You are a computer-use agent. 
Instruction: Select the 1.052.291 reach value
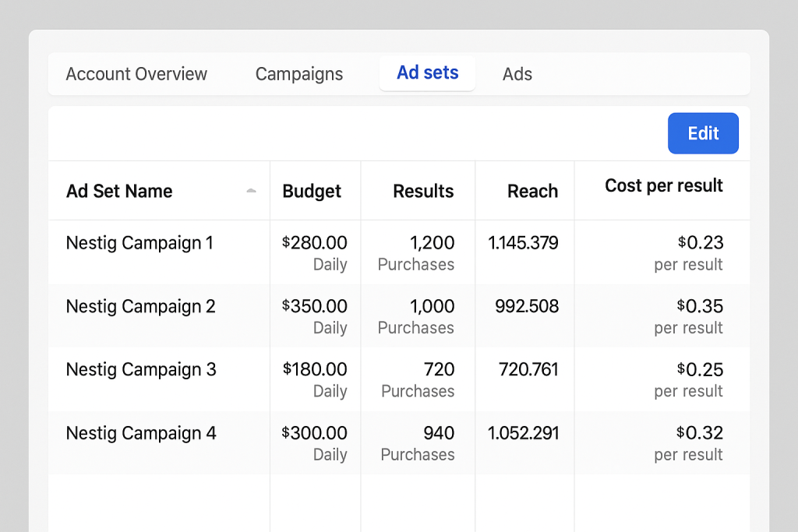click(524, 433)
